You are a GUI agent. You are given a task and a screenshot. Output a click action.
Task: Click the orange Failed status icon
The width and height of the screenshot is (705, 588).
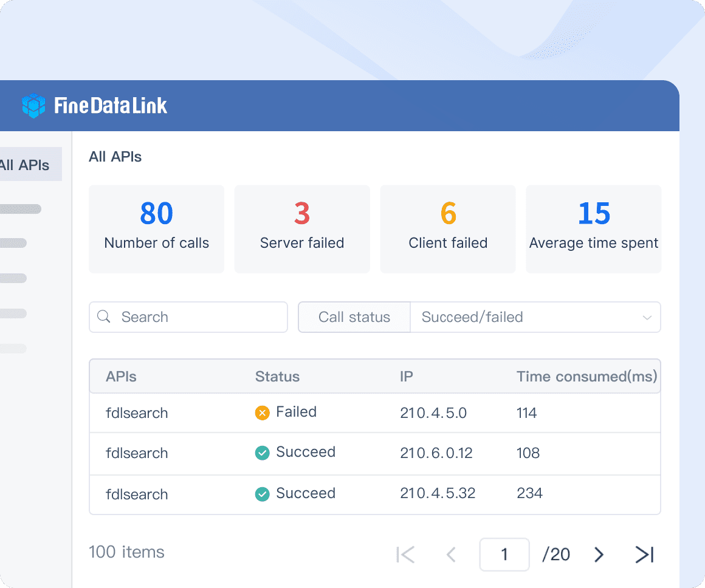point(262,412)
